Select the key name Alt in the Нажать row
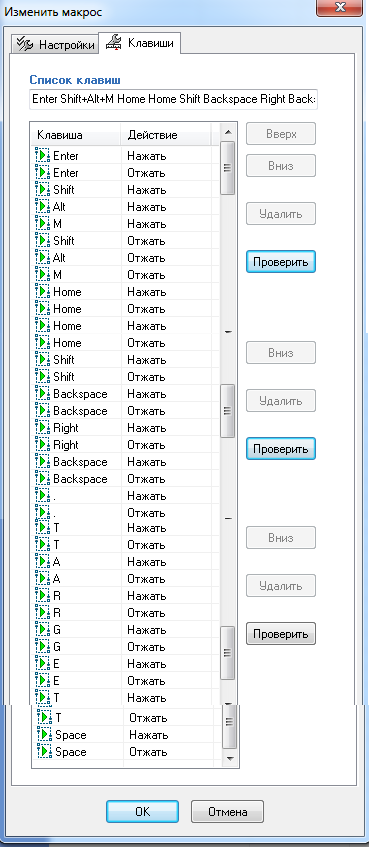This screenshot has width=369, height=850. (59, 207)
